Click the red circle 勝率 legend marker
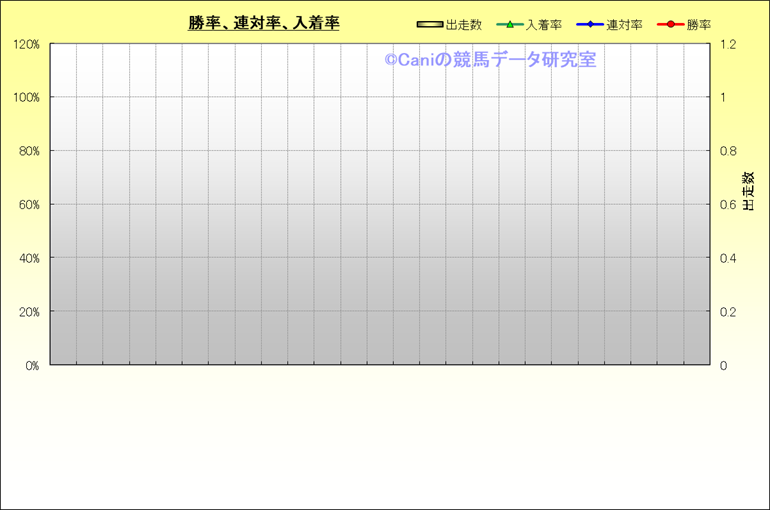The width and height of the screenshot is (770, 510). [x=670, y=25]
